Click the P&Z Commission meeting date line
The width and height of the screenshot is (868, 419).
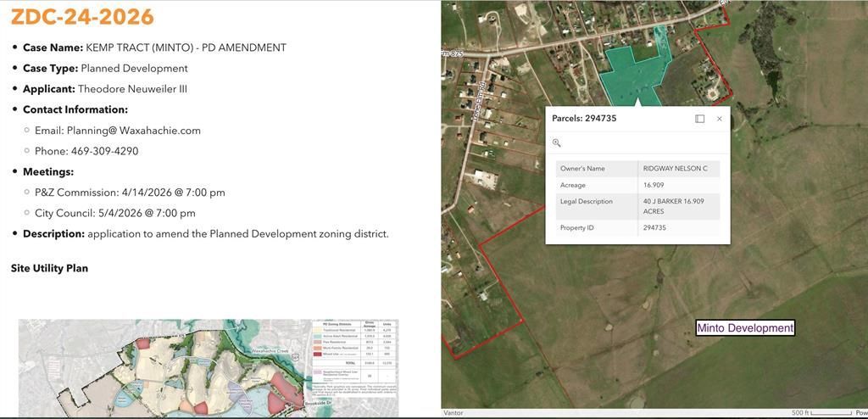point(130,193)
